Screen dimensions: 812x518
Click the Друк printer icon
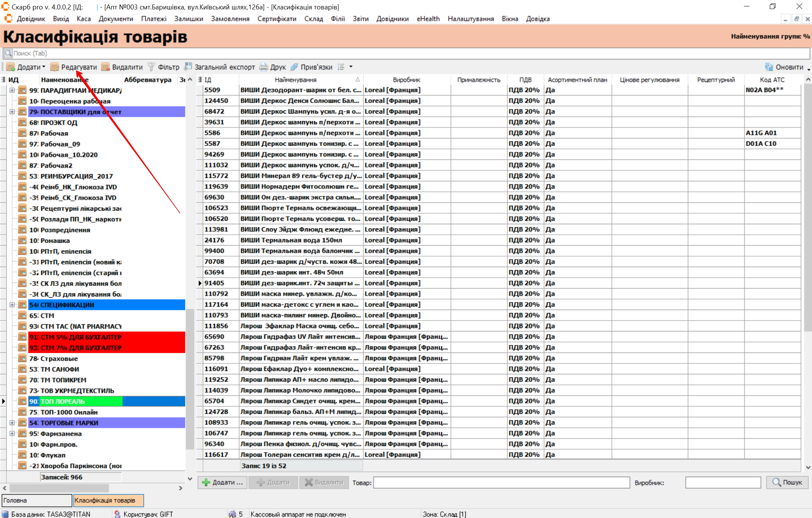(x=264, y=67)
